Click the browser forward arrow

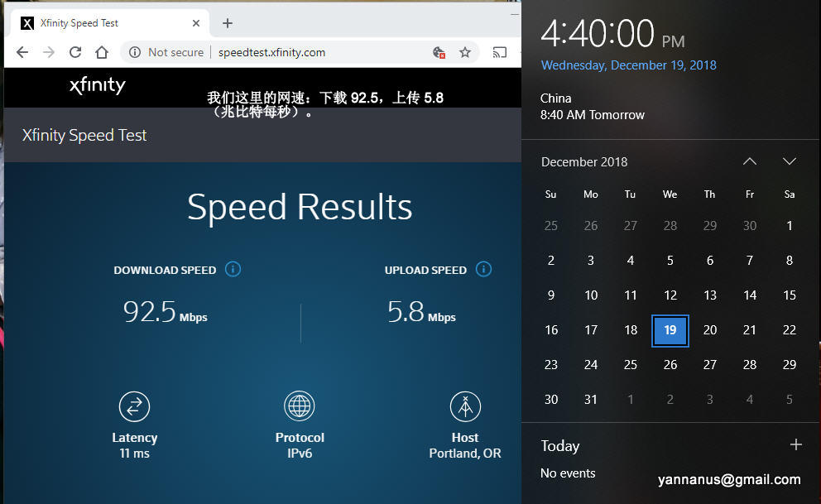coord(49,52)
